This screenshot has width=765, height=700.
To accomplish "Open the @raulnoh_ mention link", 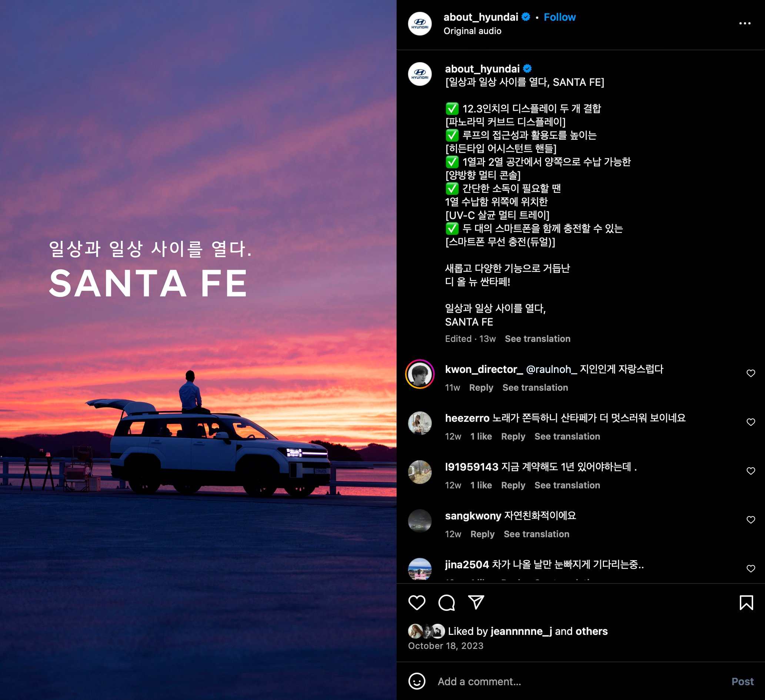I will (551, 369).
